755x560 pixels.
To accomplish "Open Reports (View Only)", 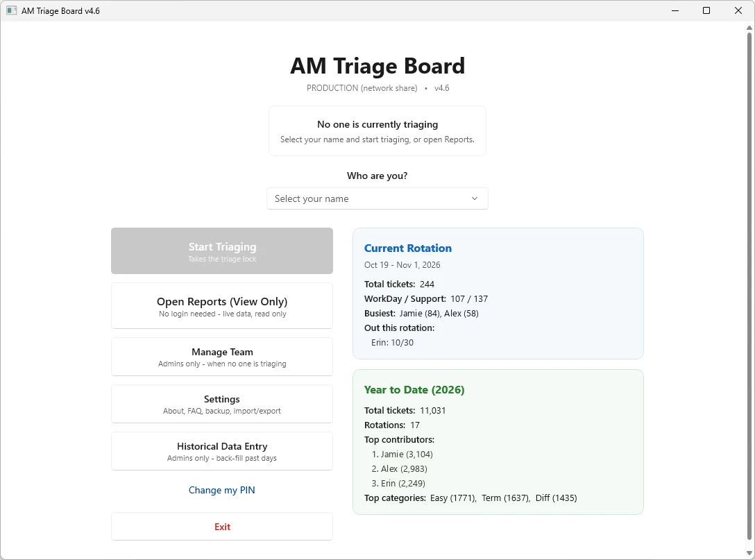I will [222, 306].
